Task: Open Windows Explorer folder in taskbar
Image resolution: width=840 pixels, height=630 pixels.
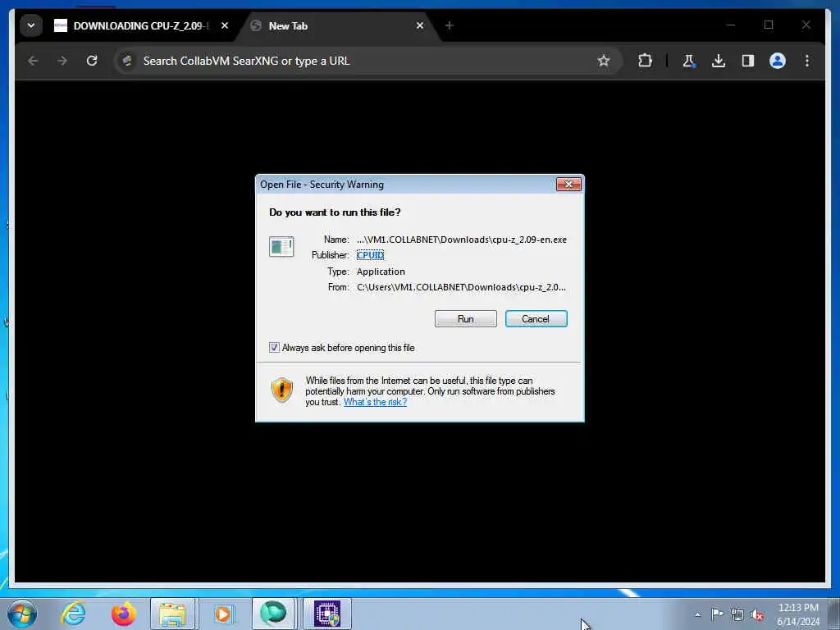Action: point(172,614)
